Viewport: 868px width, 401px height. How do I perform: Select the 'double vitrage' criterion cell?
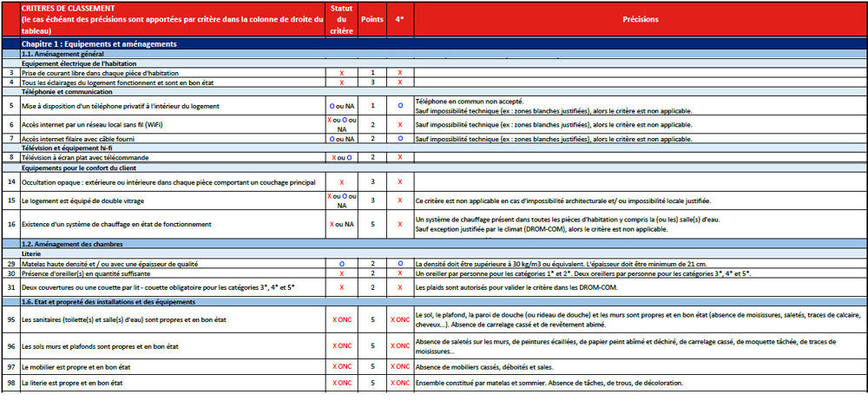tap(85, 200)
